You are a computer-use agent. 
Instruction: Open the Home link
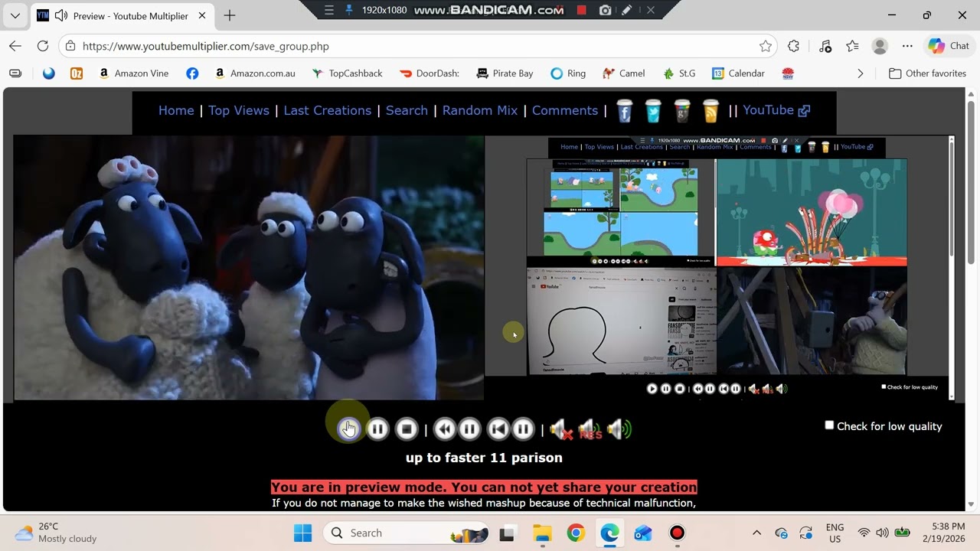tap(176, 110)
